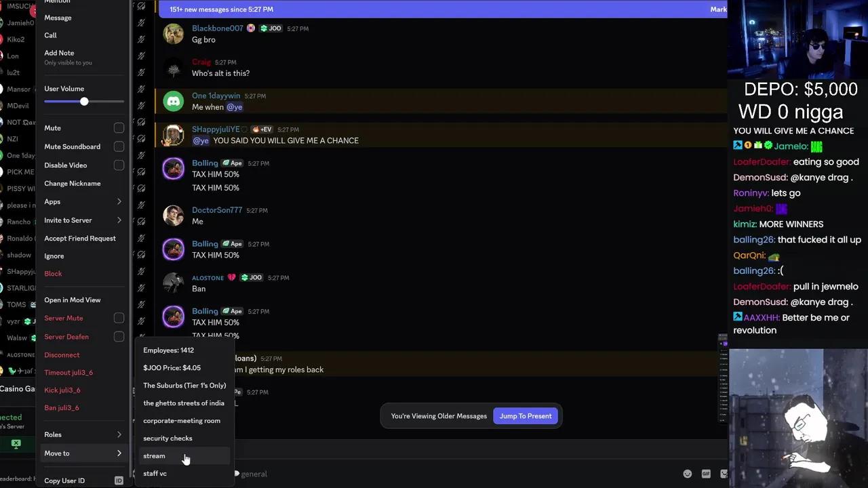Adjust the User Volume slider

tap(84, 102)
